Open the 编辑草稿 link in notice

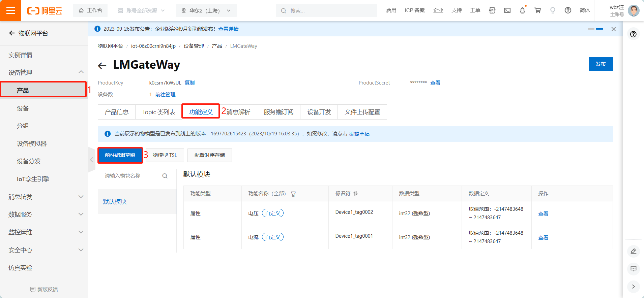[359, 134]
